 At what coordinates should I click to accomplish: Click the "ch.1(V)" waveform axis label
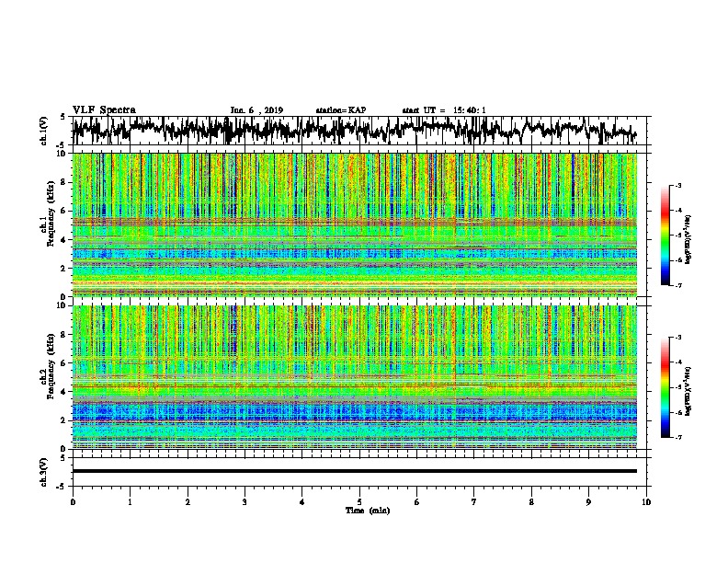point(44,131)
